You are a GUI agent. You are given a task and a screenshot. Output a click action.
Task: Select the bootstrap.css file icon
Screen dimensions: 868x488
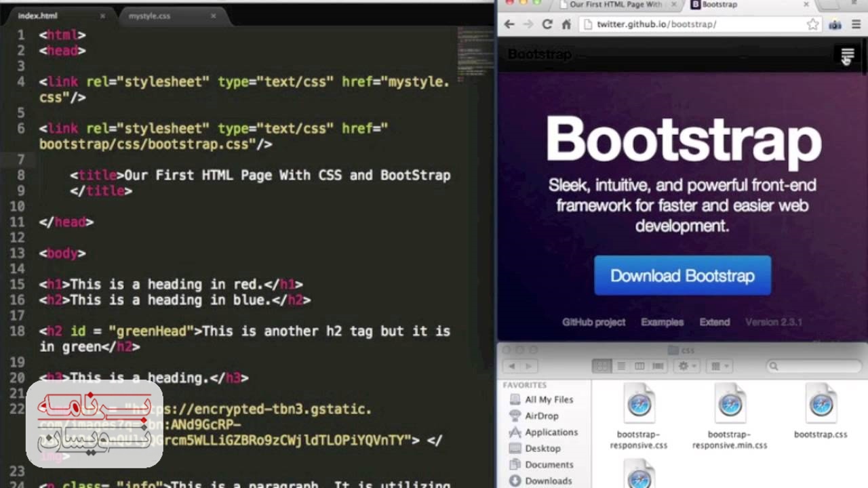(821, 405)
